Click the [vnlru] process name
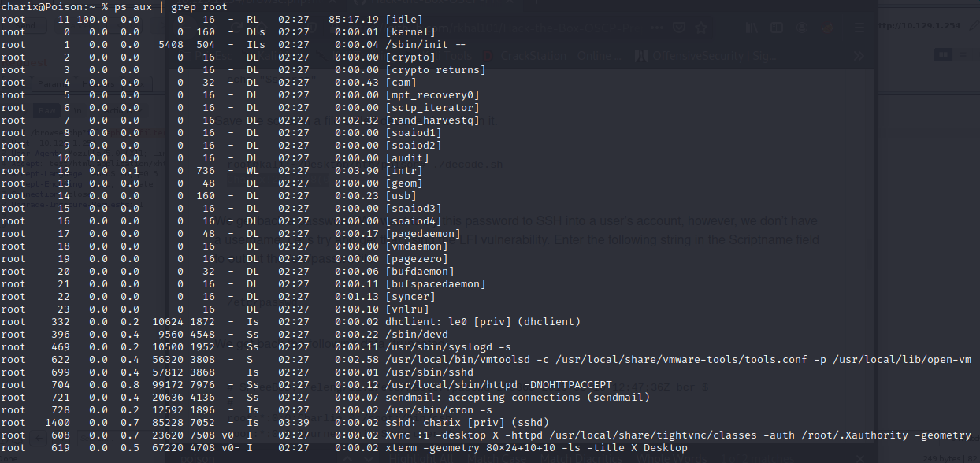This screenshot has height=463, width=980. (407, 309)
